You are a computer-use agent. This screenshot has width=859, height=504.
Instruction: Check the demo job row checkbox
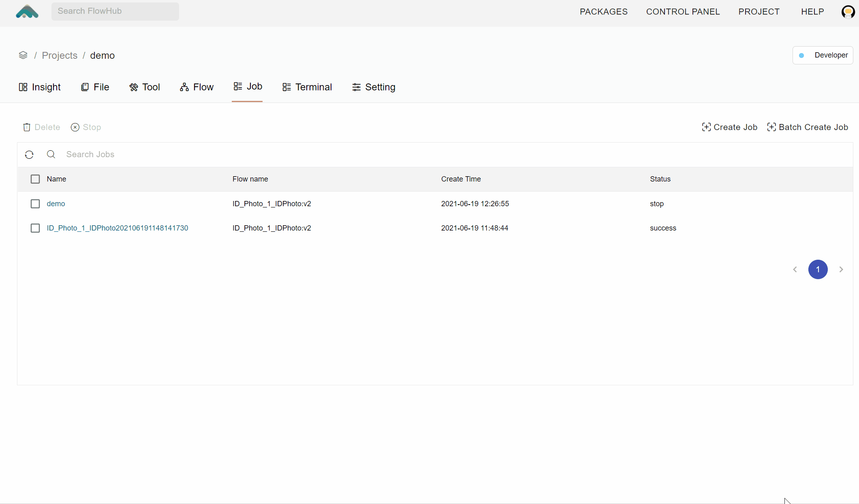point(35,204)
